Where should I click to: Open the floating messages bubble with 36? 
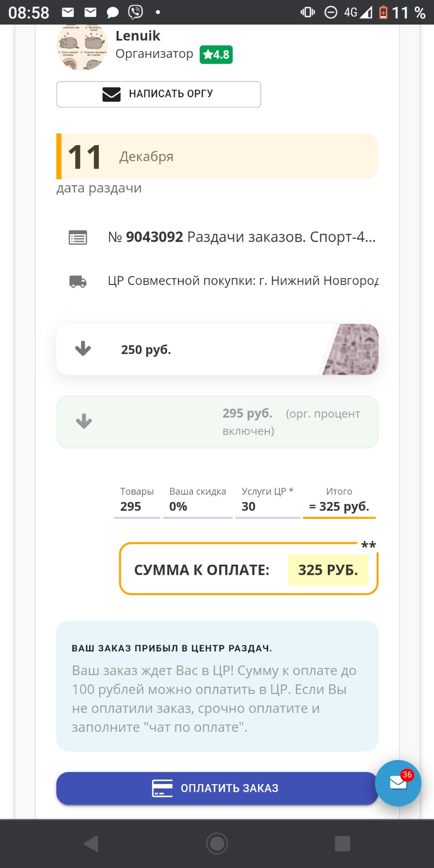[x=398, y=783]
